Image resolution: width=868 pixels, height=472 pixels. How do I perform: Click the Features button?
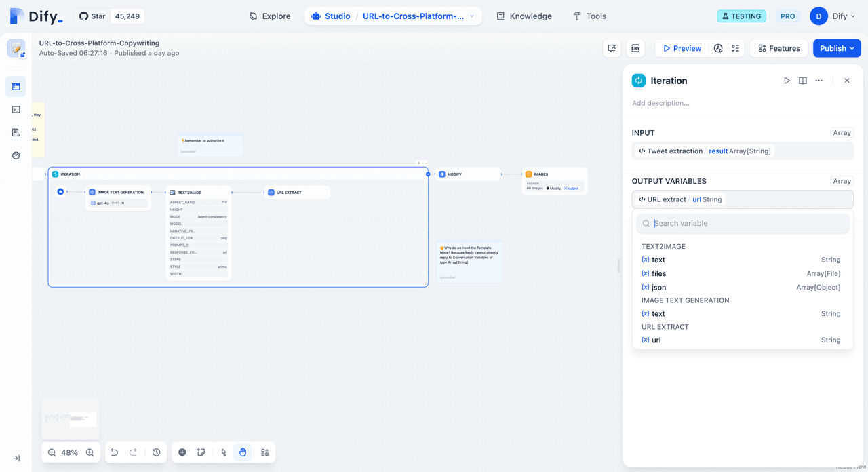778,48
